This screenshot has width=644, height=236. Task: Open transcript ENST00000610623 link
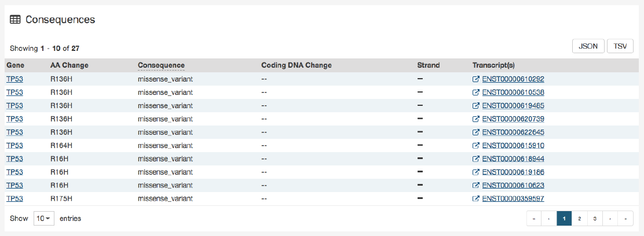[513, 185]
